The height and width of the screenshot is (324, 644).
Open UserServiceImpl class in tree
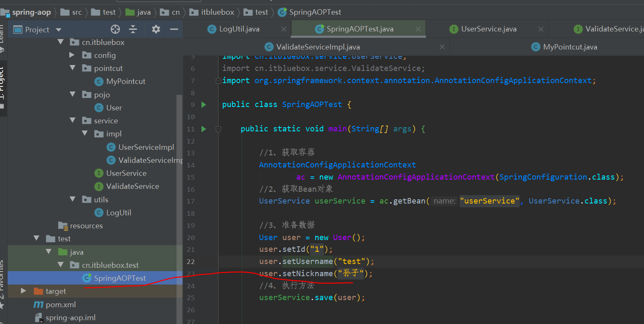146,147
